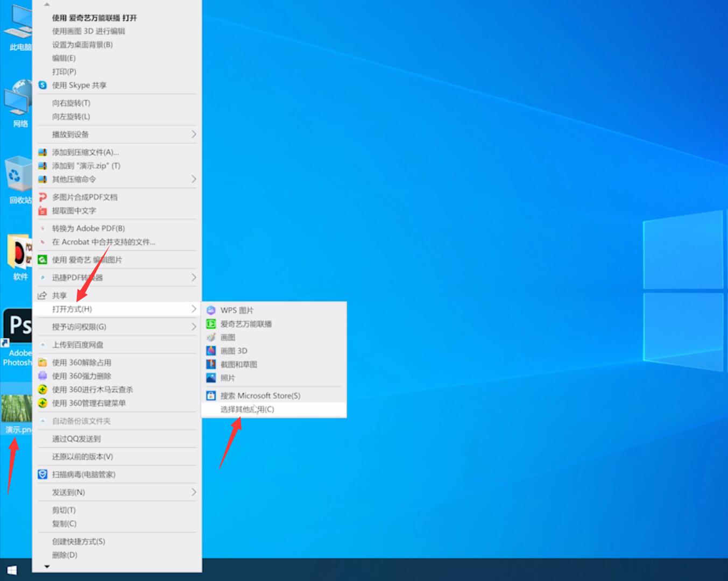This screenshot has height=581, width=728.
Task: Choose 创建快捷方式(S)
Action: coord(79,542)
